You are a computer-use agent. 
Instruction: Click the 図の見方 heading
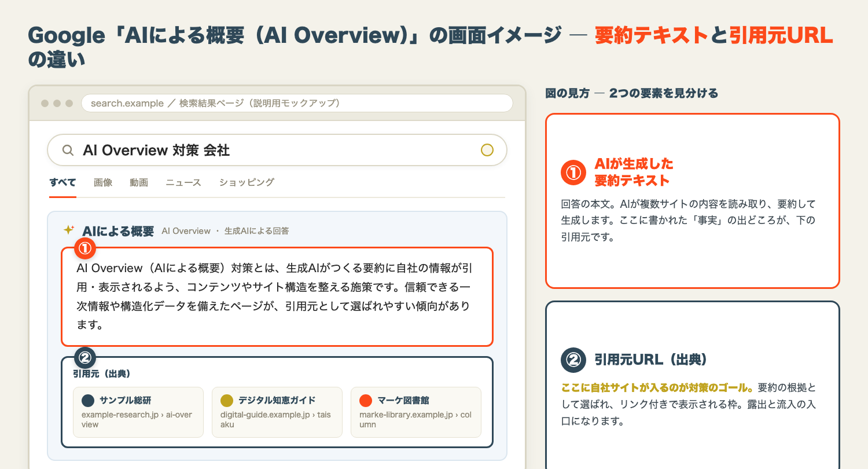632,93
